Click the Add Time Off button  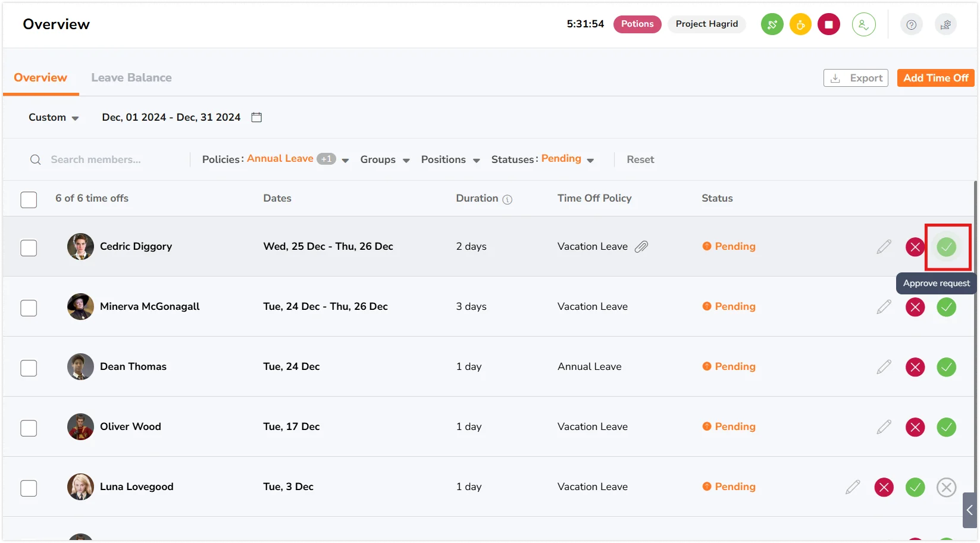coord(935,78)
